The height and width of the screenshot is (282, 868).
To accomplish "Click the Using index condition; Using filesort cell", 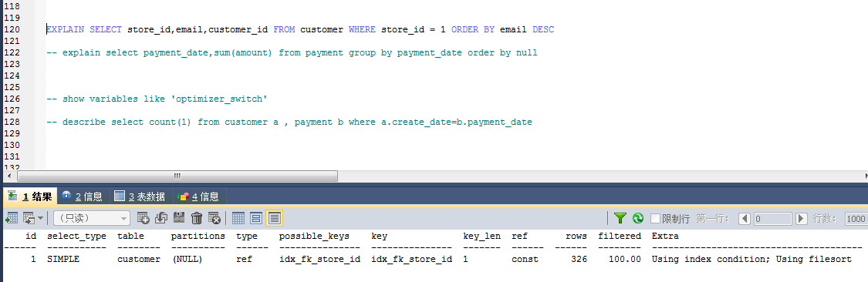I will coord(751,259).
